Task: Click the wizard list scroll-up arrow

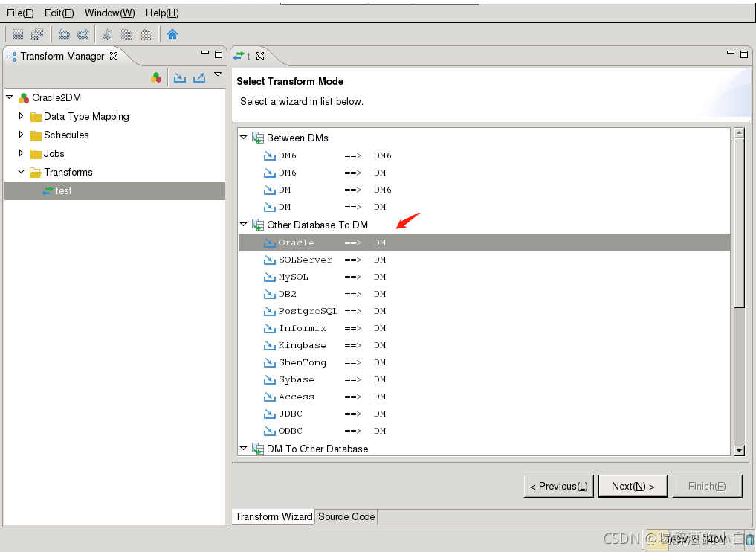Action: coord(739,132)
